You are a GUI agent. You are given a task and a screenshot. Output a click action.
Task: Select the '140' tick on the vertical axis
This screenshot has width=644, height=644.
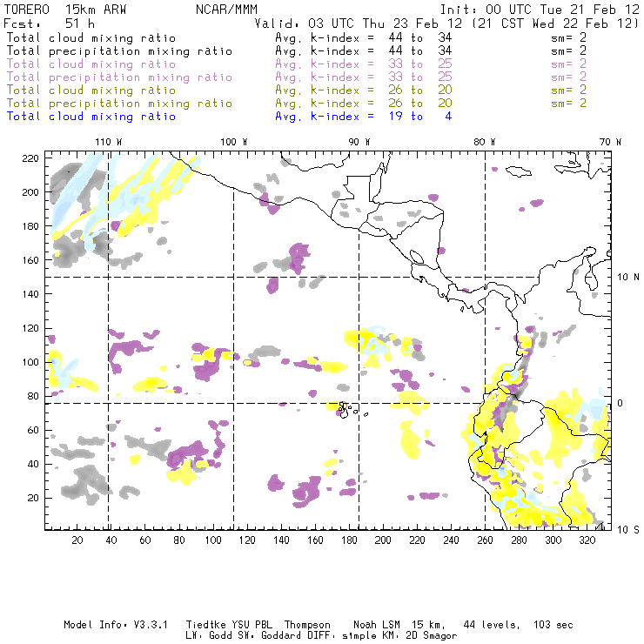coord(30,294)
